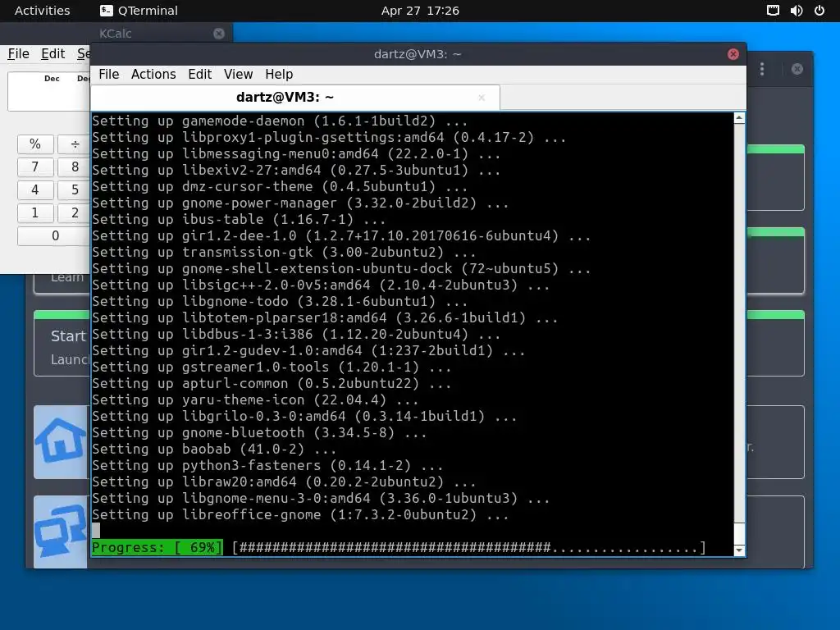Image resolution: width=840 pixels, height=630 pixels.
Task: Close the background window with gray X
Action: [x=797, y=69]
